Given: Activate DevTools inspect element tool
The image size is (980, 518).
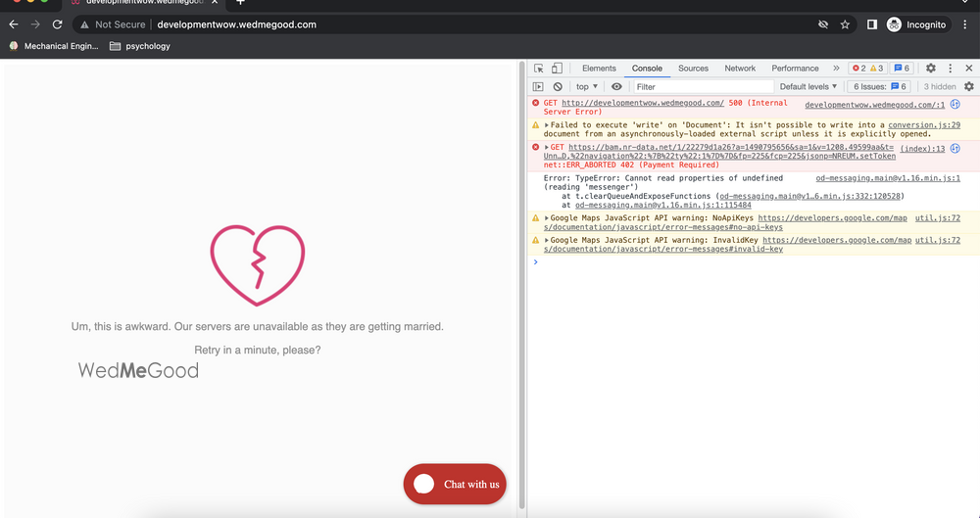Looking at the screenshot, I should click(x=539, y=69).
